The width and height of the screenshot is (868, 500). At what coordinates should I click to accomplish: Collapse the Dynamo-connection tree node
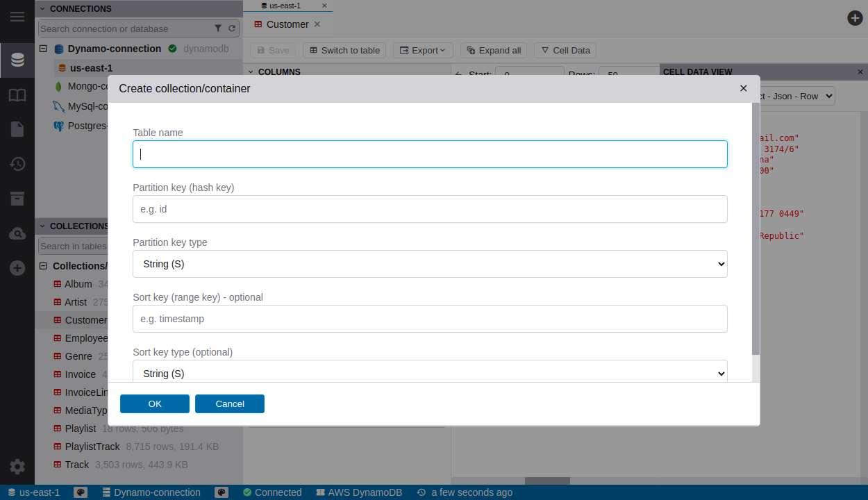click(43, 49)
